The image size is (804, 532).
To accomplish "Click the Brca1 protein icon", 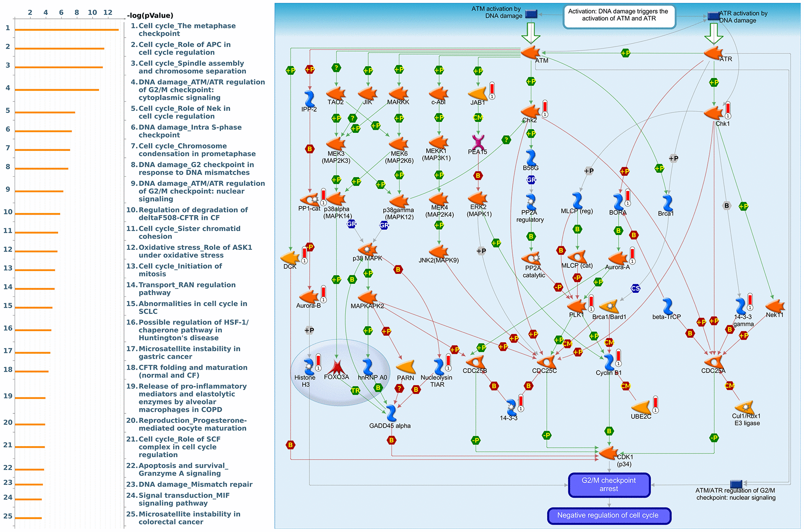I will (667, 203).
